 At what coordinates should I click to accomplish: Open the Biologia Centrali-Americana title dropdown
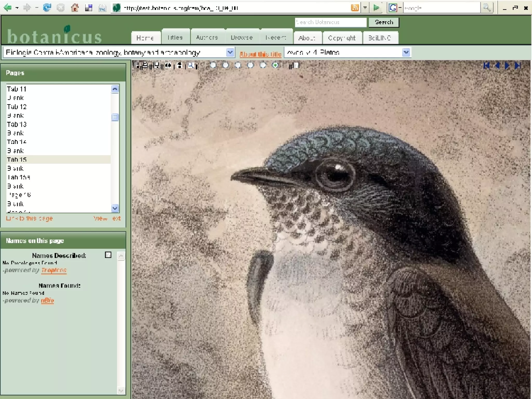coord(230,52)
